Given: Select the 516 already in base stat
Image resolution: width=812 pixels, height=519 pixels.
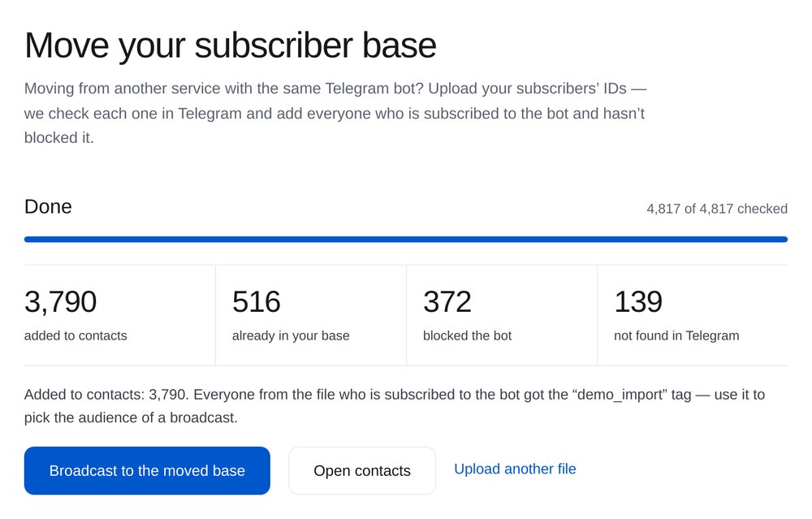Looking at the screenshot, I should click(311, 315).
